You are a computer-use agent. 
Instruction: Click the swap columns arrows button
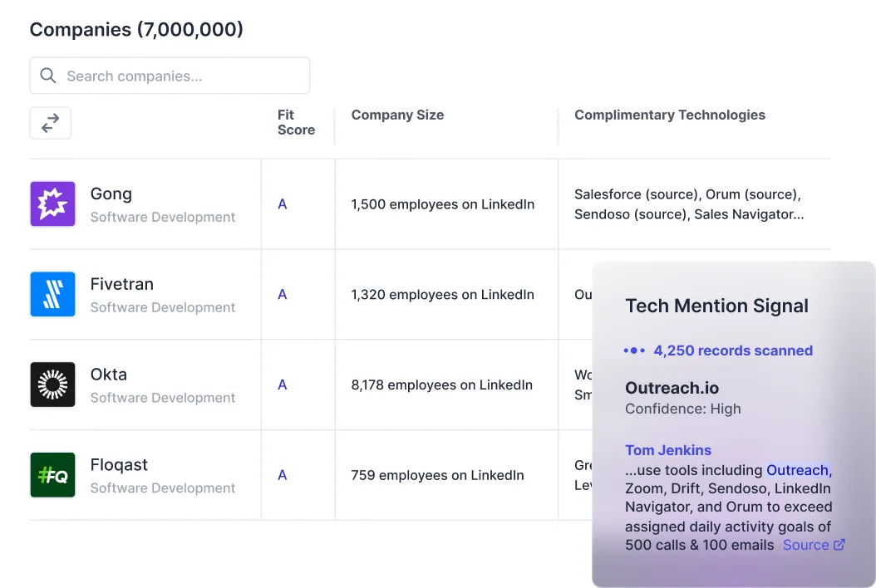pos(50,123)
